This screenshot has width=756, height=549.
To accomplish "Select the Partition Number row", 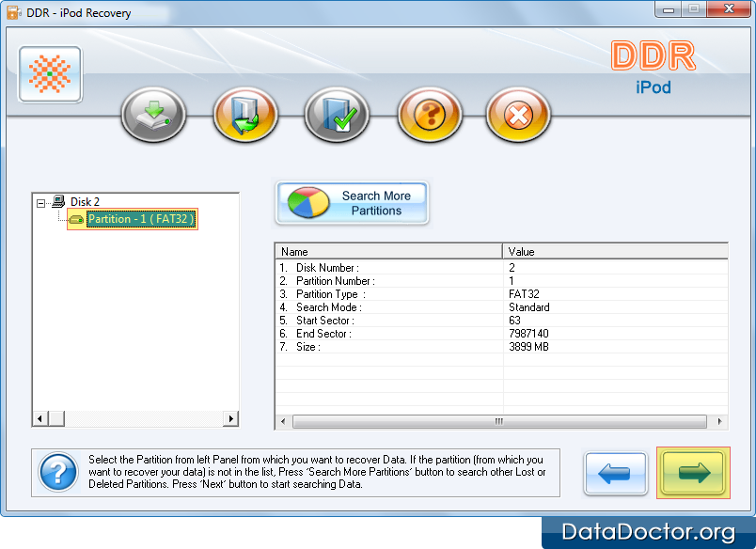I will [501, 280].
